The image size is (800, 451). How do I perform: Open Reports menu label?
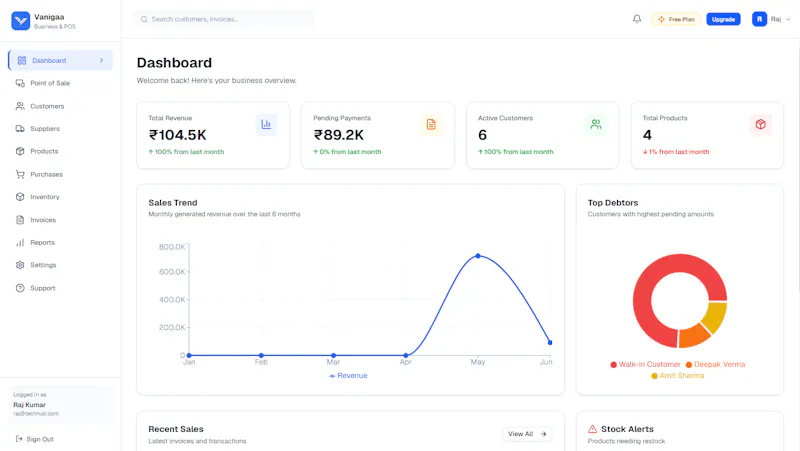42,242
